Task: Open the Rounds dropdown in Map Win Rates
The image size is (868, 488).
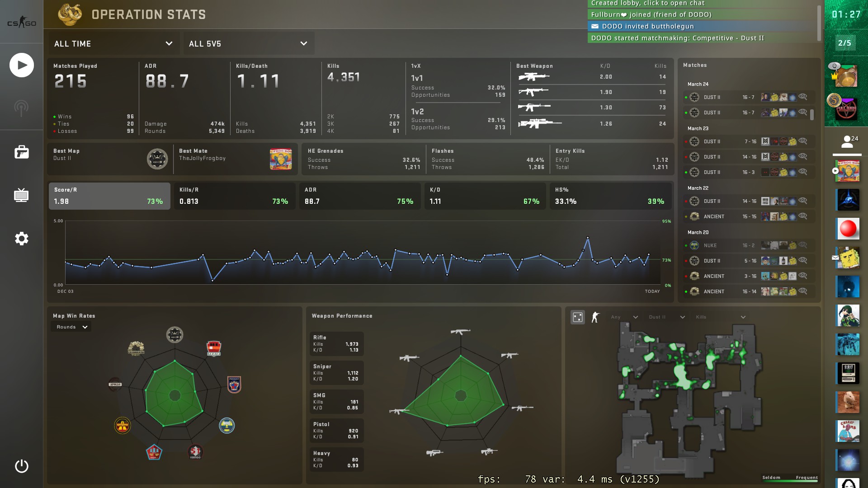Action: 71,327
